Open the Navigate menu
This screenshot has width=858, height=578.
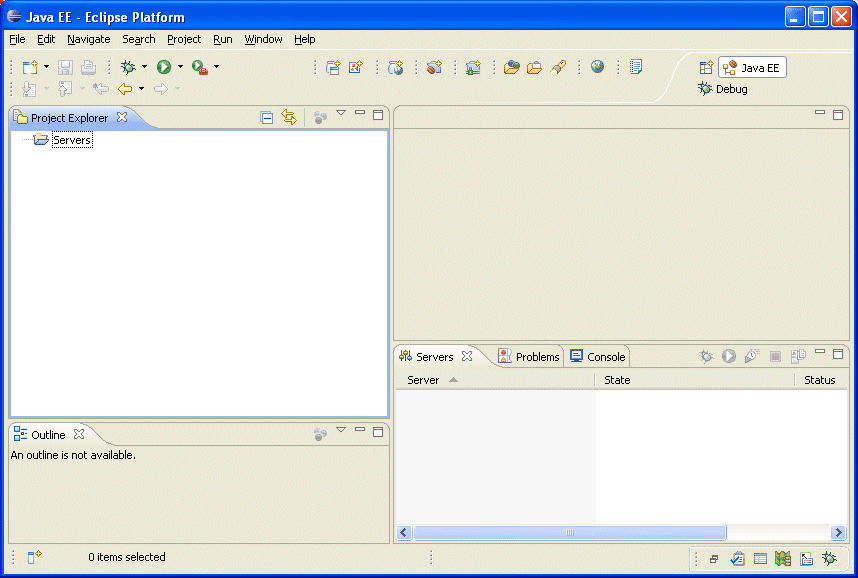[x=89, y=39]
